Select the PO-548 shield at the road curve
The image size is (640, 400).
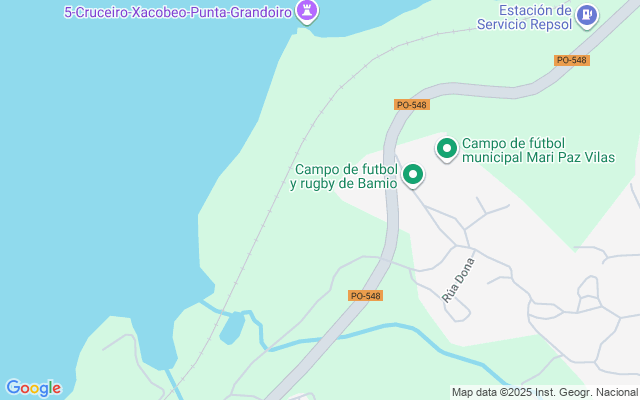412,105
